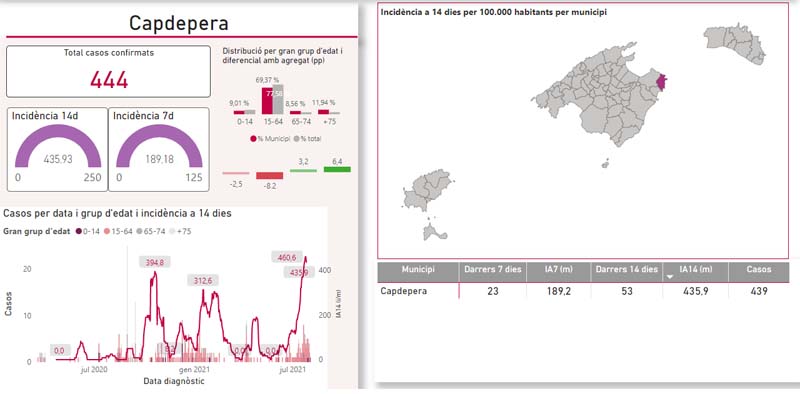Click the Menorca island on the map
Screen dimensions: 800x394
(735, 43)
